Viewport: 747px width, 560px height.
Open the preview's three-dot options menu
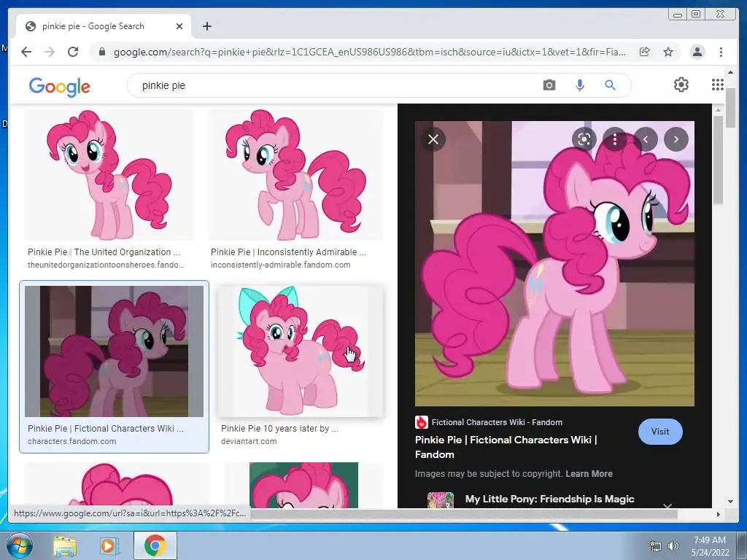click(x=614, y=139)
